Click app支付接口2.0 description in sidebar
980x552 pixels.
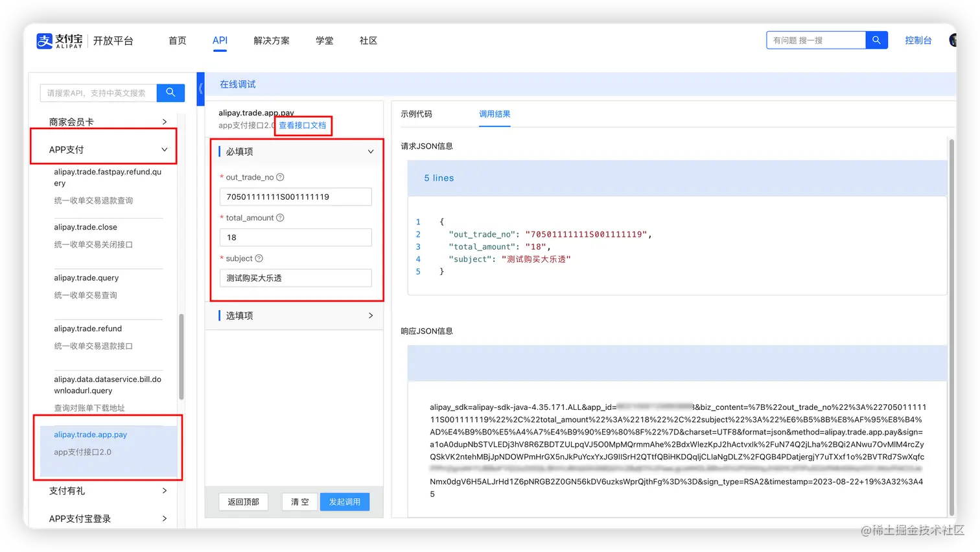click(x=82, y=452)
